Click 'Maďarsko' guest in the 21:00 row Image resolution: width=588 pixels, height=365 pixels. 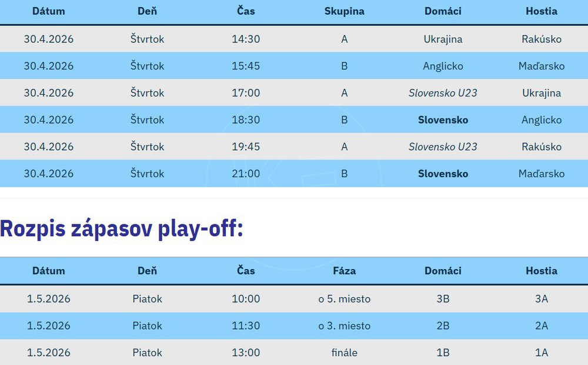pos(542,174)
